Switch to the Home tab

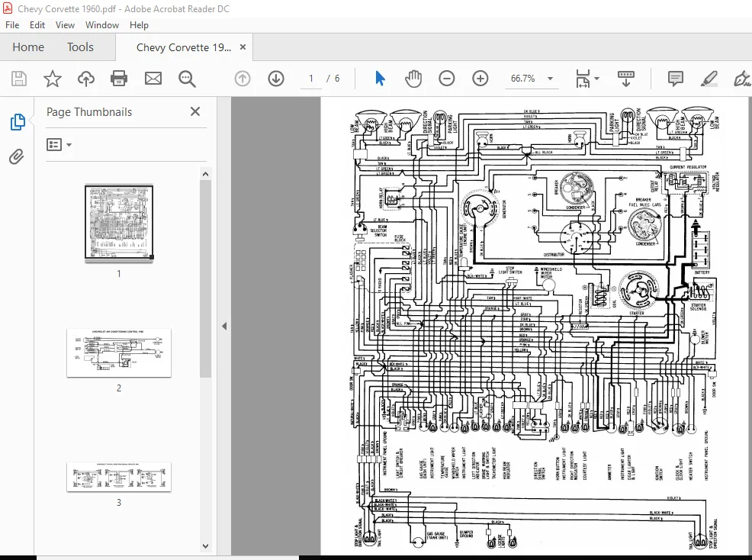tap(28, 47)
